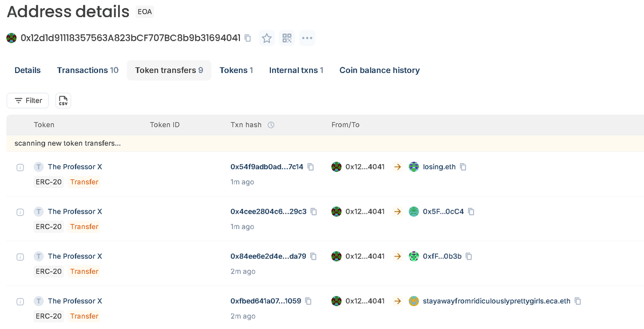The width and height of the screenshot is (644, 329).
Task: Download the CSV export
Action: [x=63, y=100]
